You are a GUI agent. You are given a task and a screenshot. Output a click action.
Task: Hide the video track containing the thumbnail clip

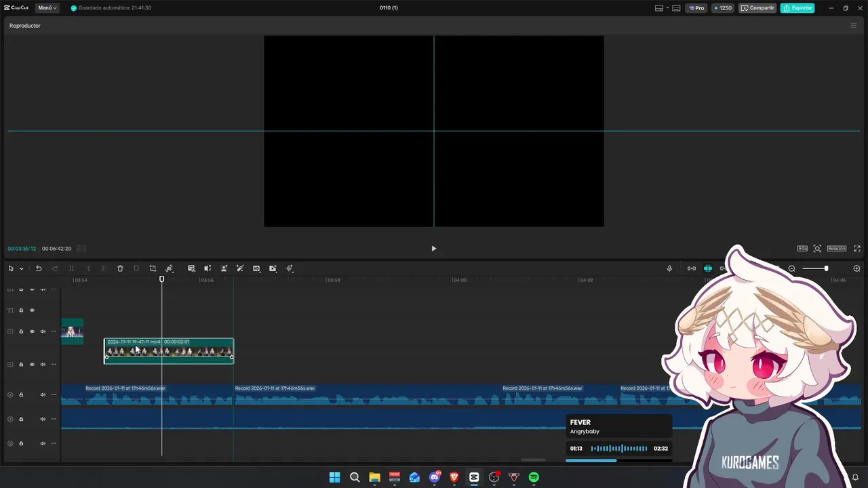click(x=32, y=331)
